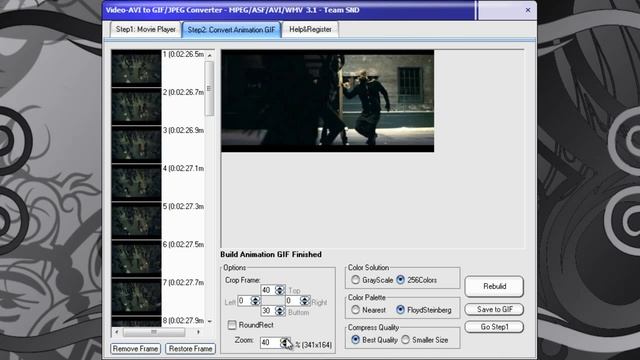Image resolution: width=640 pixels, height=360 pixels.
Task: Click the frame list scroll up arrow
Action: [209, 55]
